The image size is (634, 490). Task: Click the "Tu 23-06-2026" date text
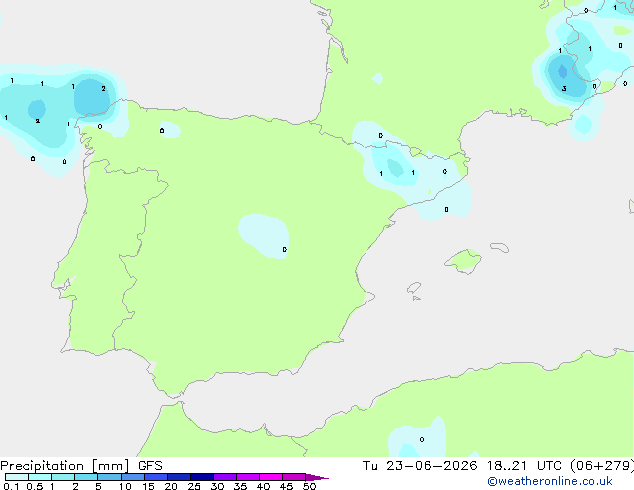[x=420, y=466]
